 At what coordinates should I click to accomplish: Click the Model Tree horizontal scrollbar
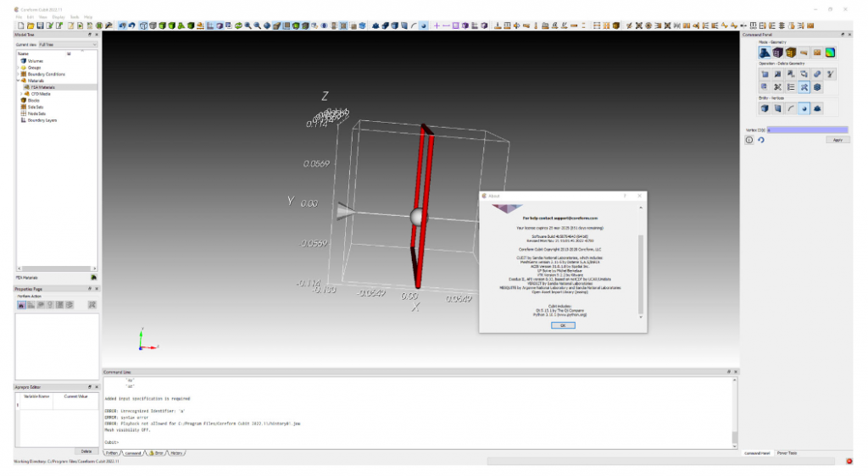(57, 268)
